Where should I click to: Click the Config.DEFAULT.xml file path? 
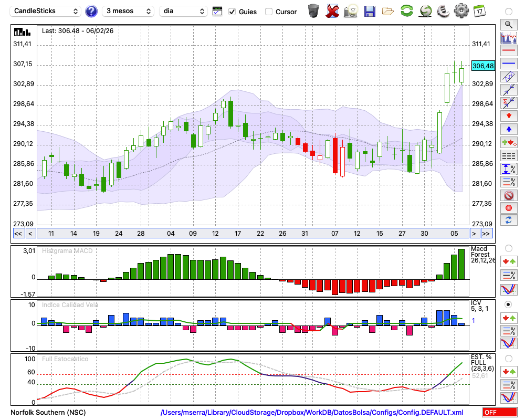tap(312, 413)
